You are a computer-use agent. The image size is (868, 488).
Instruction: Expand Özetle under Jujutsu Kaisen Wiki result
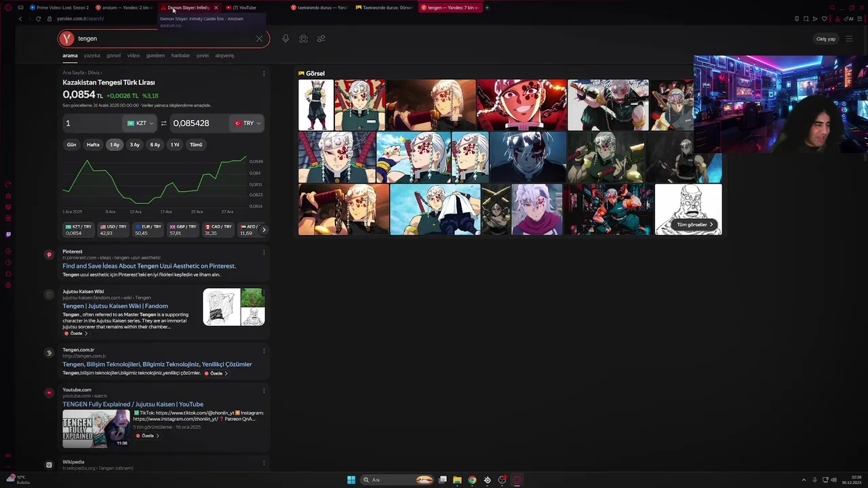pos(76,333)
